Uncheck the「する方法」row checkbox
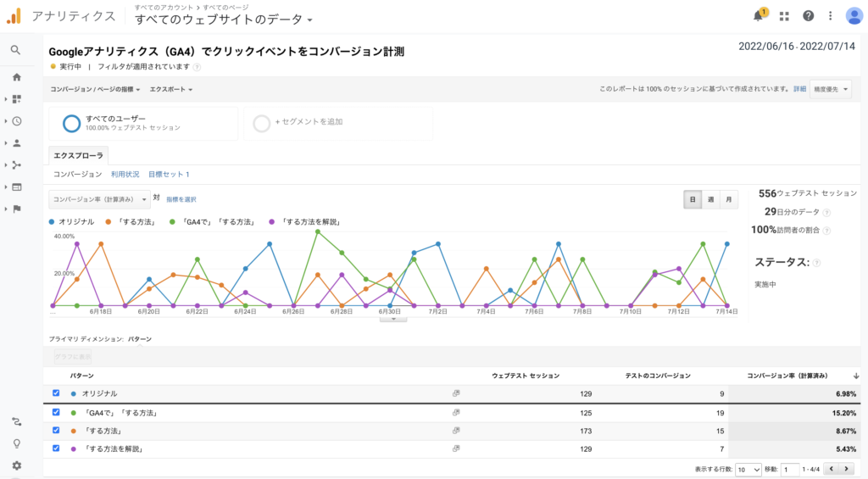Image resolution: width=868 pixels, height=479 pixels. [56, 431]
